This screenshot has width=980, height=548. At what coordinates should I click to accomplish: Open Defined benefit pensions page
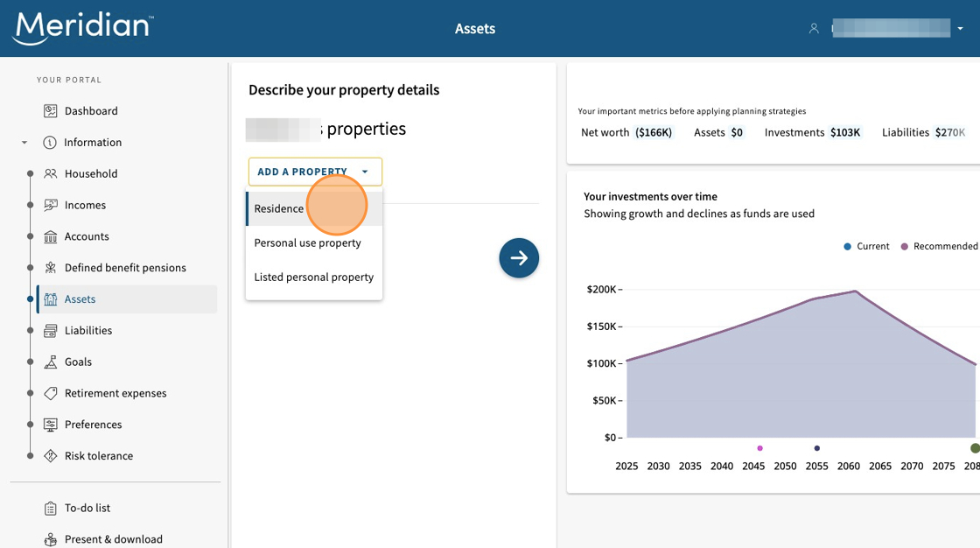(x=125, y=268)
